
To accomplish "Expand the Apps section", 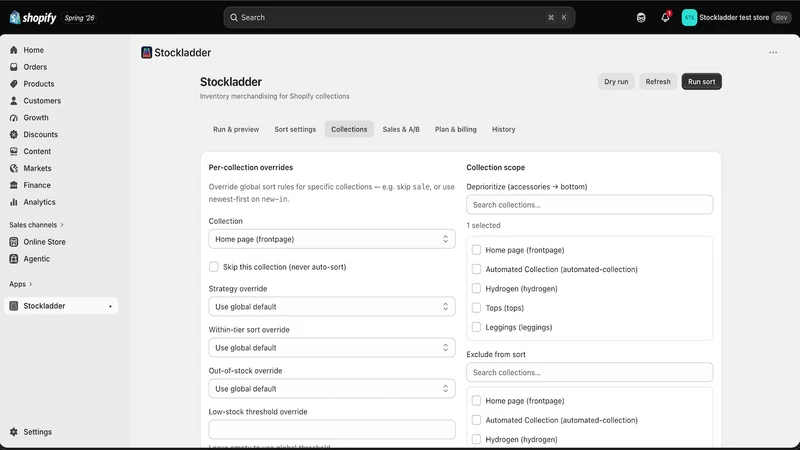I will pos(20,284).
